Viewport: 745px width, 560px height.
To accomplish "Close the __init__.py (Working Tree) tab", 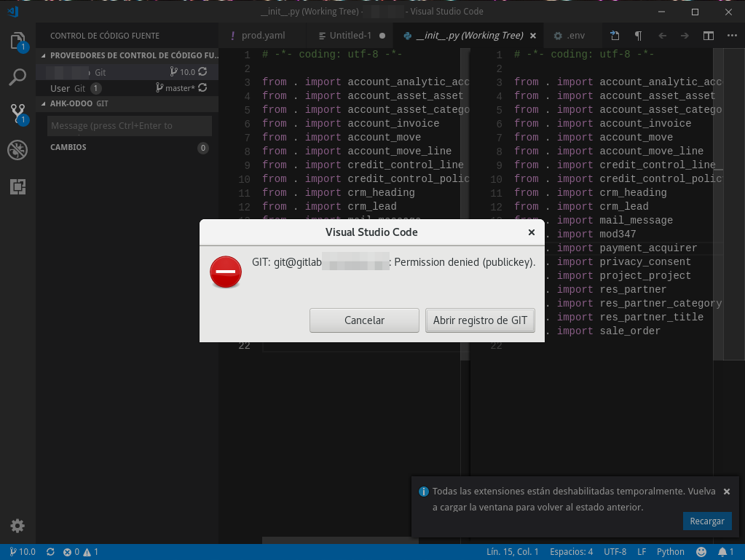I will (533, 36).
